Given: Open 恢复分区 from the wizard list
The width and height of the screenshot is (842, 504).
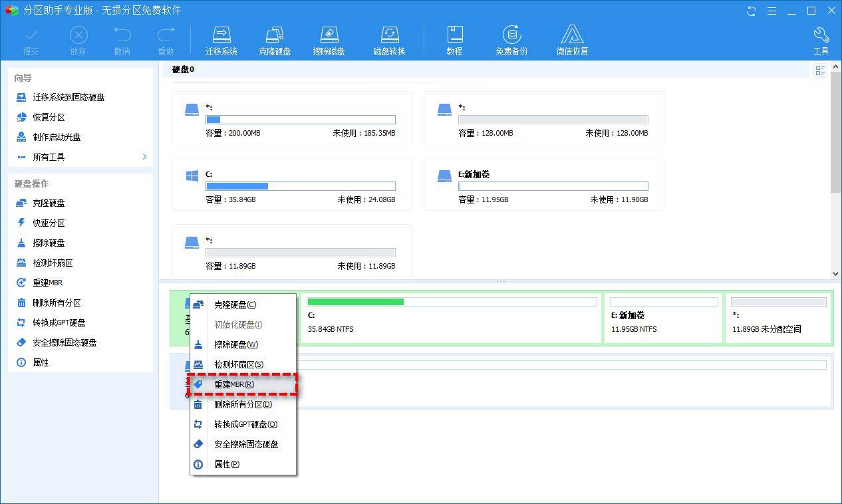Looking at the screenshot, I should tap(49, 117).
